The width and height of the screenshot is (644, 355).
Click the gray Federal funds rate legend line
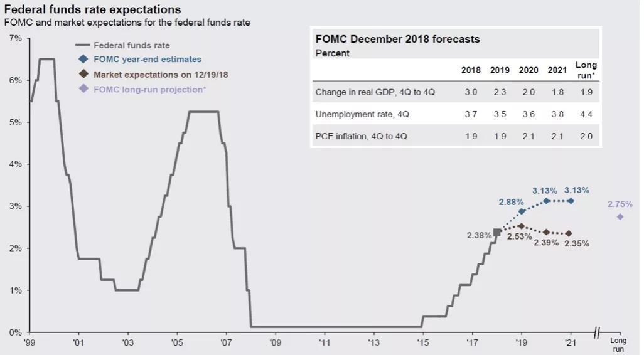point(83,45)
